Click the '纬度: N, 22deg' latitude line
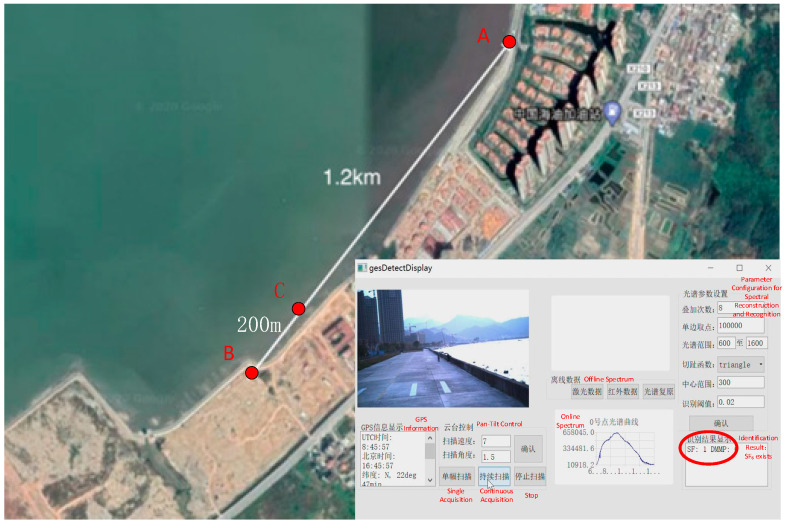The height and width of the screenshot is (525, 787). 389,476
